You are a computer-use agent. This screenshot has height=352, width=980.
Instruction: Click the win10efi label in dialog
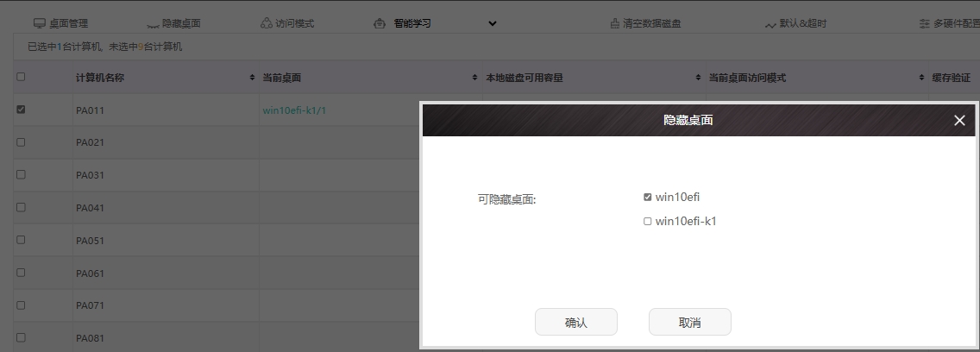(677, 197)
